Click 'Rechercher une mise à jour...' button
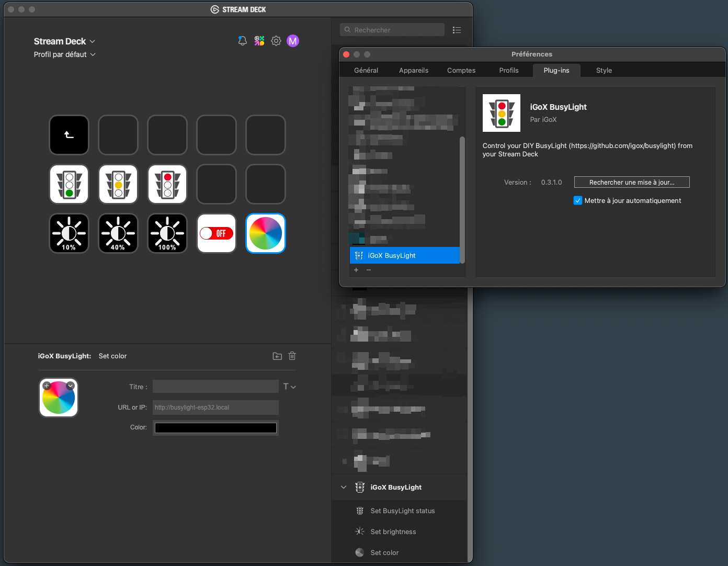The width and height of the screenshot is (728, 566). point(631,183)
